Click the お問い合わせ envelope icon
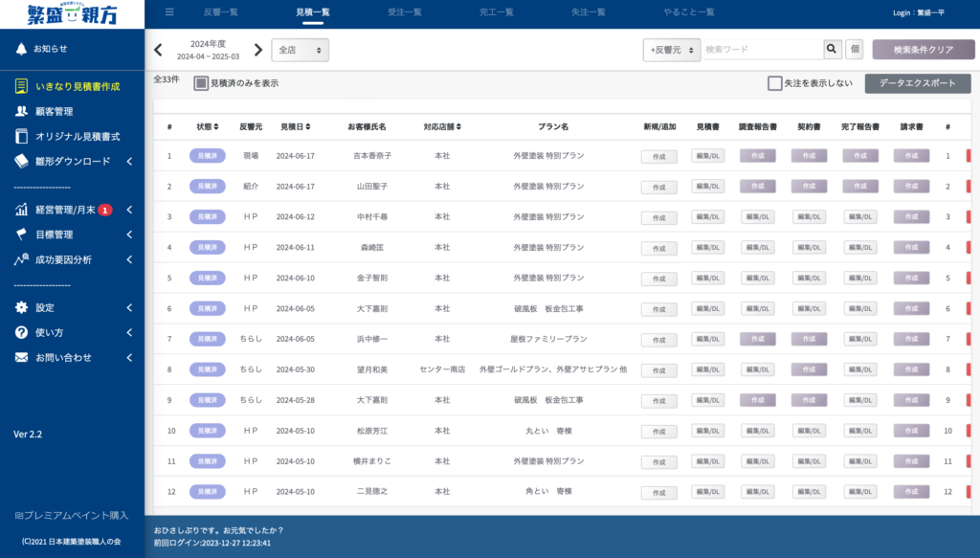 tap(21, 357)
